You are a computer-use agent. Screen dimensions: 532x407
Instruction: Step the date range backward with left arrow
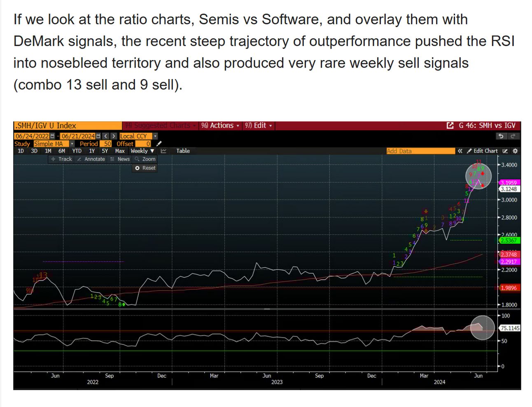coord(106,136)
